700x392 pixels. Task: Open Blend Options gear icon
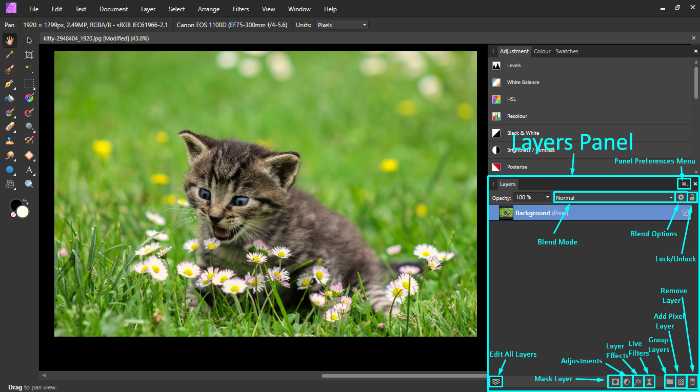[x=681, y=197]
